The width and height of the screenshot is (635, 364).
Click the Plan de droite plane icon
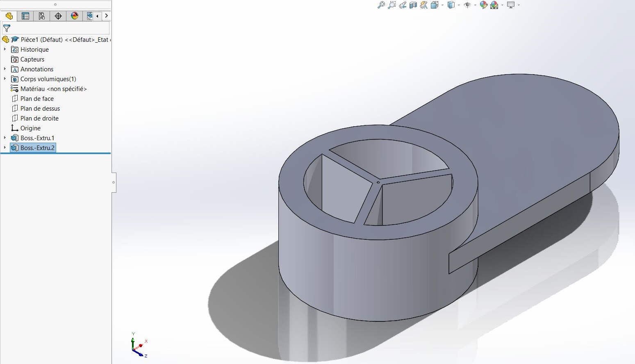coord(15,118)
